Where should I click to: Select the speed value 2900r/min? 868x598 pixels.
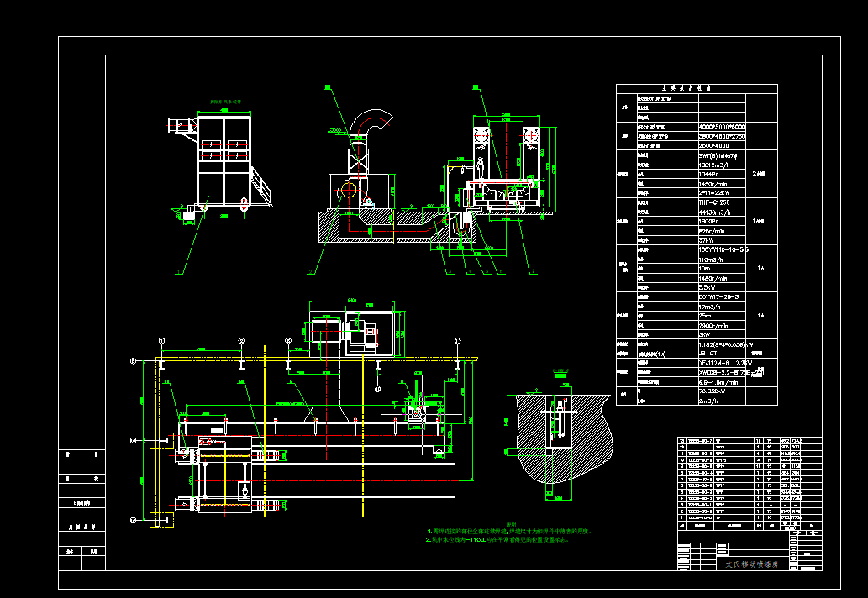click(713, 325)
